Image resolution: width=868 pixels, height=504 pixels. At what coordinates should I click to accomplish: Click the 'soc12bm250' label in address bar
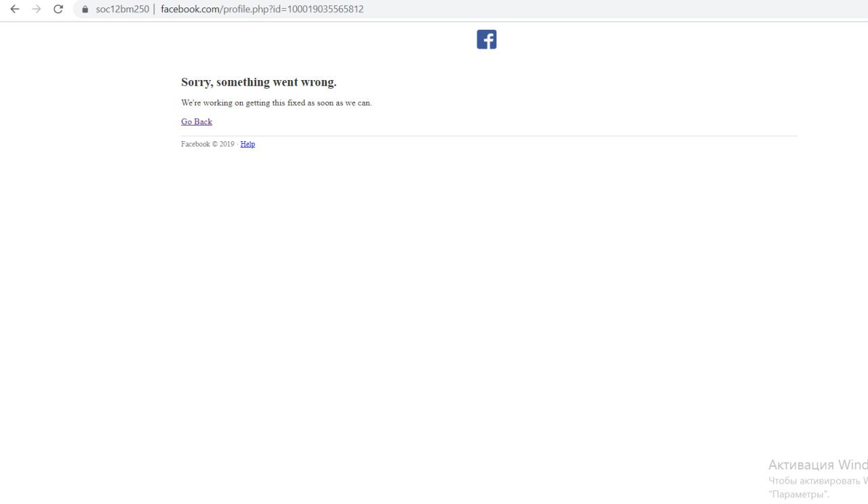click(x=122, y=9)
